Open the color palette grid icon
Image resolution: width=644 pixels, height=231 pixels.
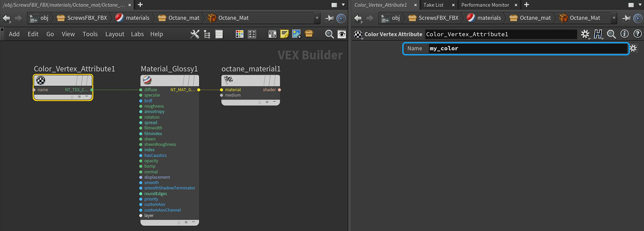pos(240,34)
